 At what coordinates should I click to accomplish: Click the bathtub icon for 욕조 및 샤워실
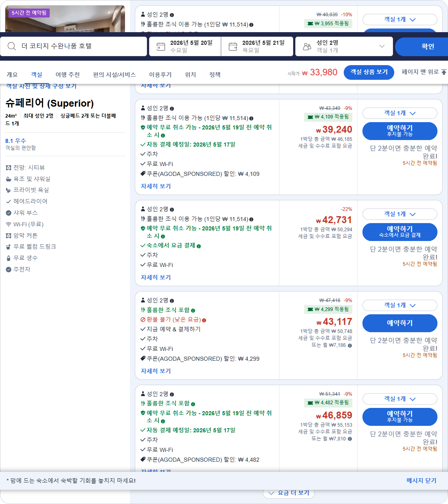9,179
